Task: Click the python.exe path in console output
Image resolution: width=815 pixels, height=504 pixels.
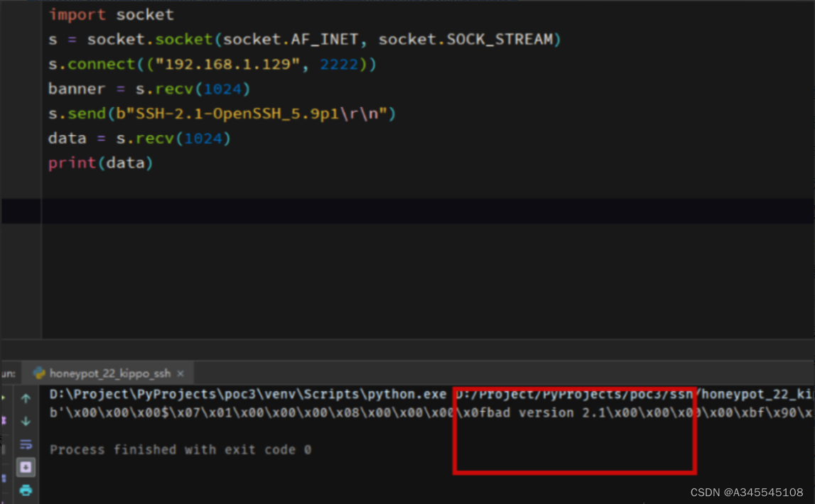Action: click(x=248, y=394)
